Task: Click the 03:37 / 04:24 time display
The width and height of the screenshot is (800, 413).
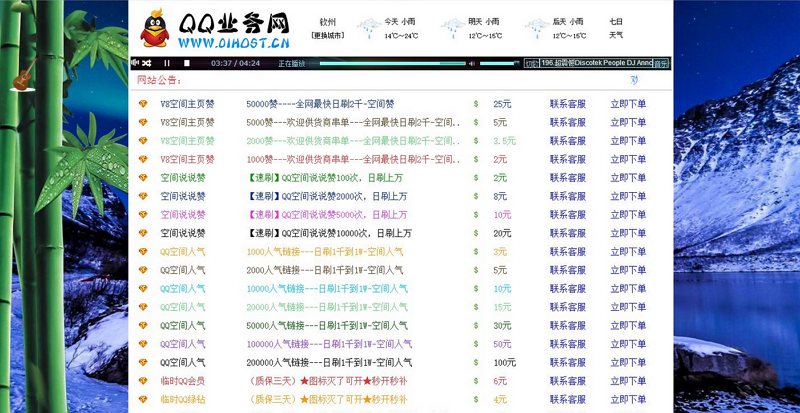Action: pyautogui.click(x=235, y=63)
